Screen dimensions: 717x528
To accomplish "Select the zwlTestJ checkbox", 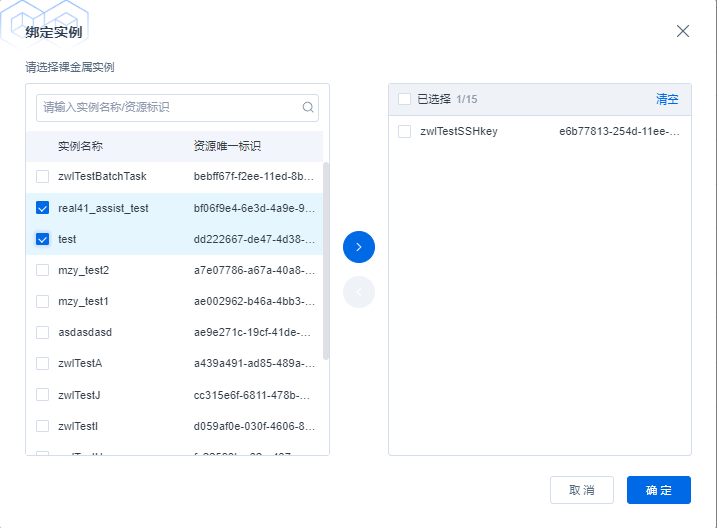I will [x=42, y=395].
